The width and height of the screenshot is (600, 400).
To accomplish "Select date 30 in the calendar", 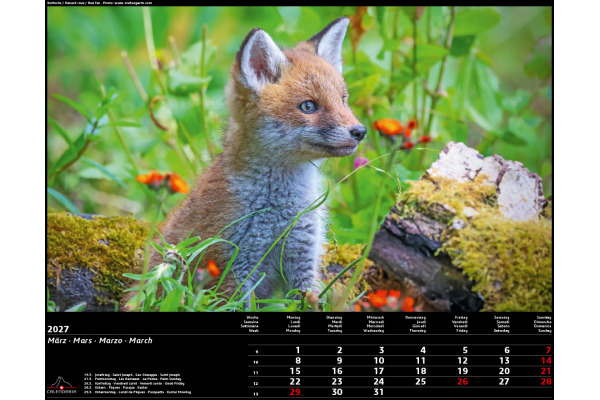I will point(337,392).
